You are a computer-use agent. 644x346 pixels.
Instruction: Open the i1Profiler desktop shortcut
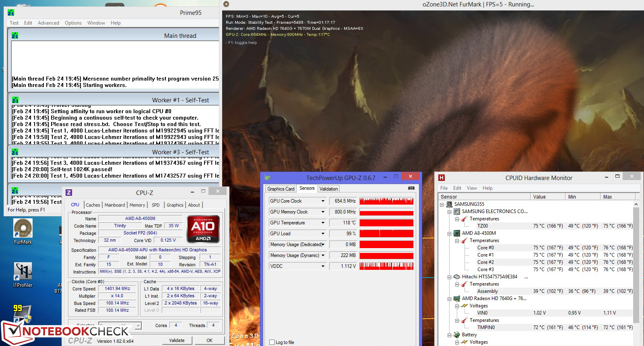click(x=23, y=274)
